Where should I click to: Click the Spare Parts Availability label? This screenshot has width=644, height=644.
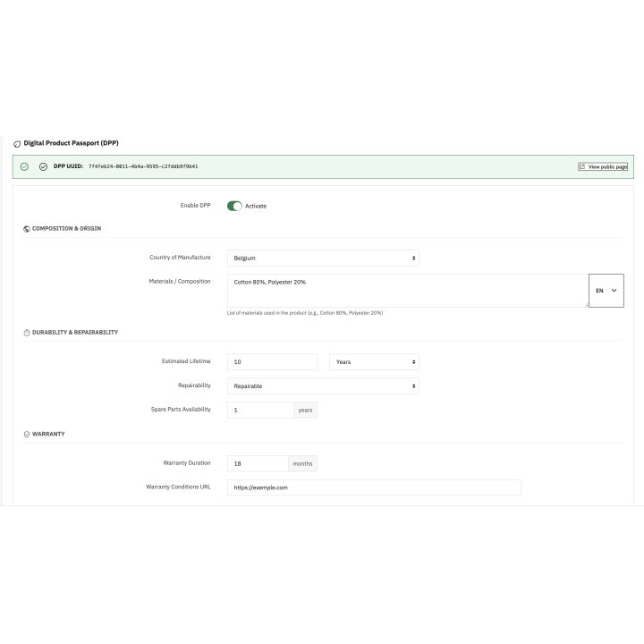tap(181, 409)
